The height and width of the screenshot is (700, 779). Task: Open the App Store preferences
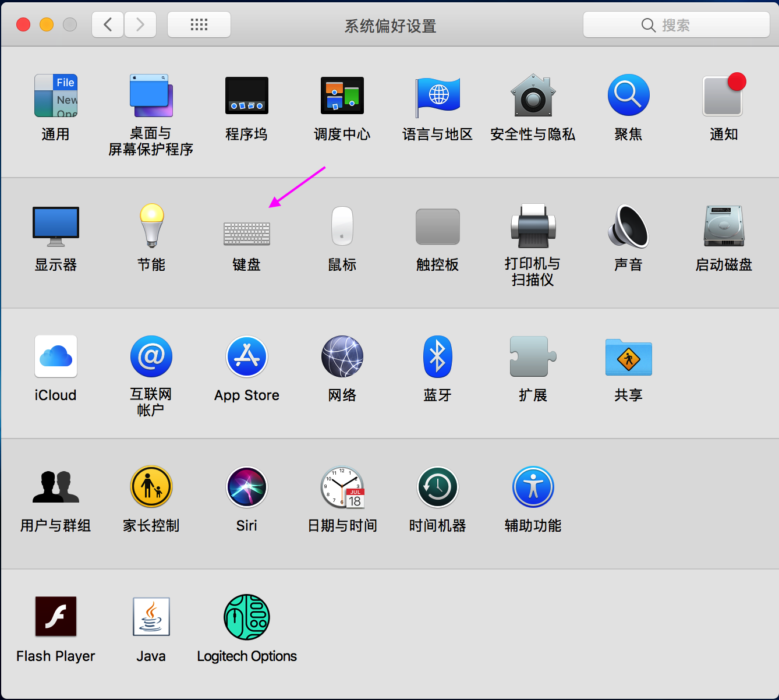(x=247, y=356)
